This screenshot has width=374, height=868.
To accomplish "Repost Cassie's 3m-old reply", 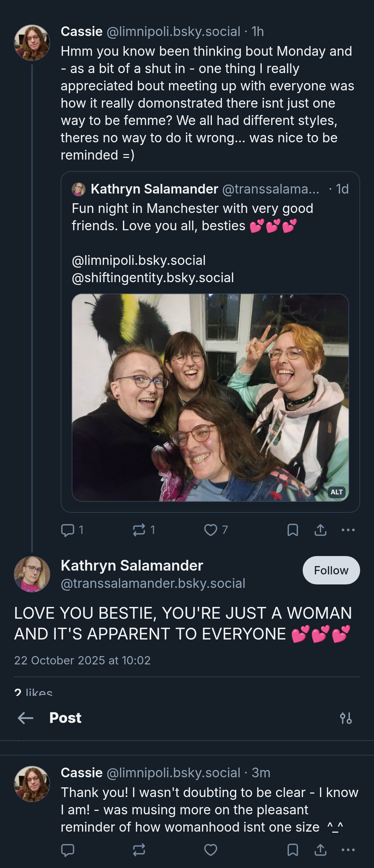I will tap(139, 850).
